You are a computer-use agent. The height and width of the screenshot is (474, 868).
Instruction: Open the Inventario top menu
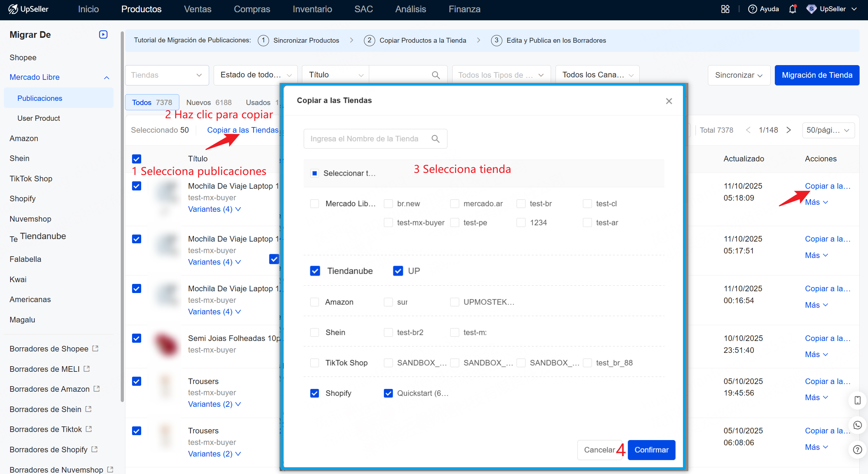coord(312,9)
